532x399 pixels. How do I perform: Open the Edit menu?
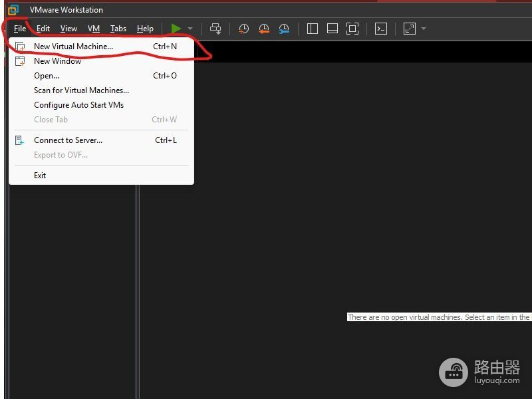pos(43,29)
